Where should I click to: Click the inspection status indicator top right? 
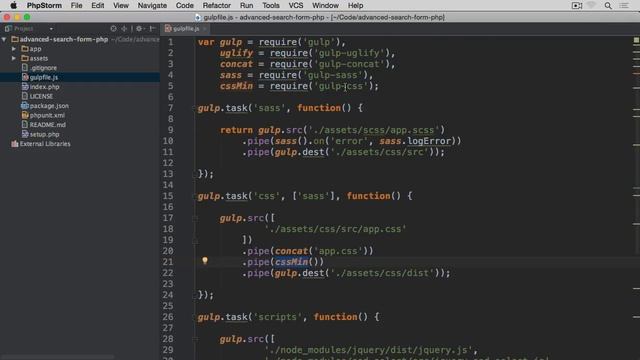pos(636,40)
